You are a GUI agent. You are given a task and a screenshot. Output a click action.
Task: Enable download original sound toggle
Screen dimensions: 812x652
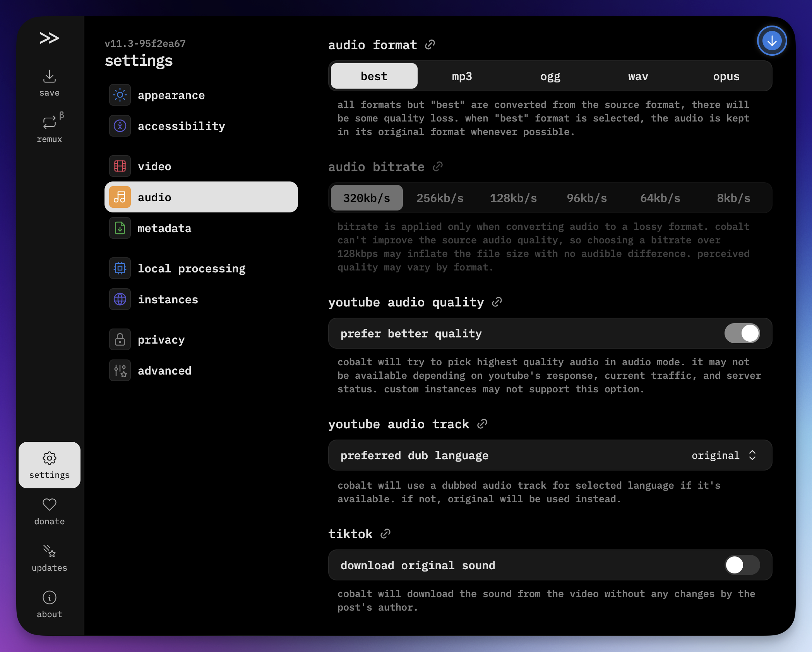pyautogui.click(x=742, y=565)
